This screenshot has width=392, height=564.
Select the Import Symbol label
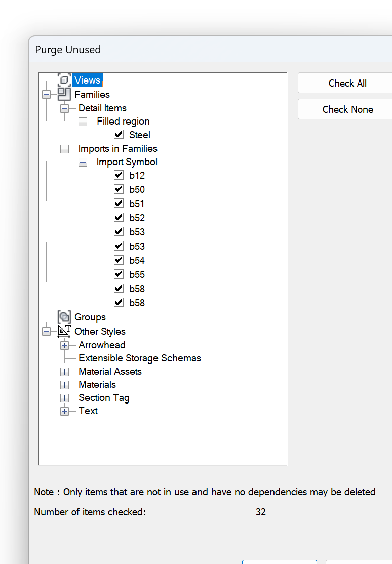coord(127,162)
